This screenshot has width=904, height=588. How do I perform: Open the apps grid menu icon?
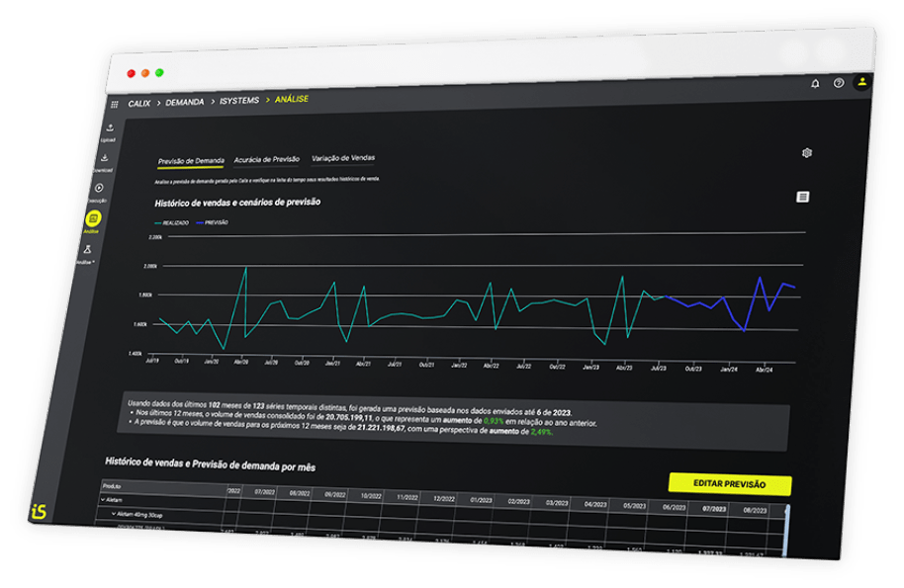point(115,104)
